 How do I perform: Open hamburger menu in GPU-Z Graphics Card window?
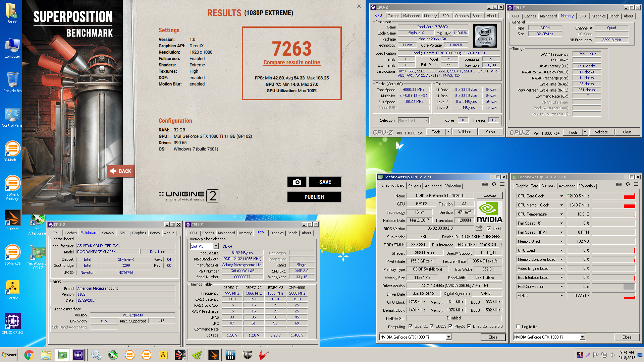coord(502,184)
